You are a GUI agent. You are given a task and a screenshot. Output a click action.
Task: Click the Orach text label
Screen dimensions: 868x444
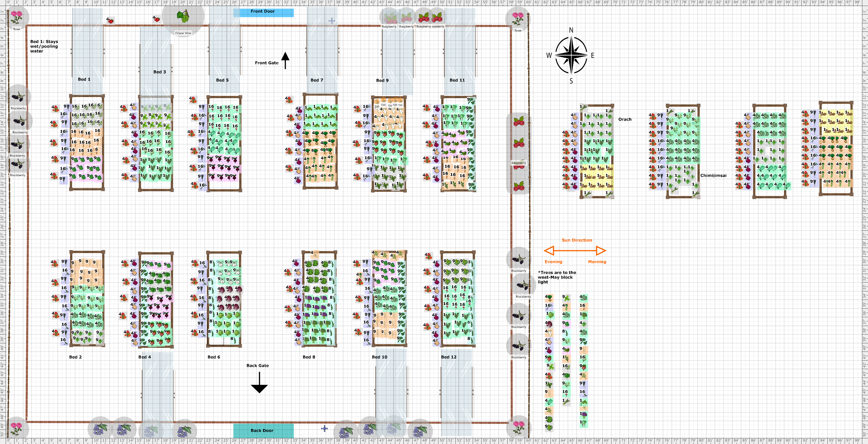(x=625, y=119)
